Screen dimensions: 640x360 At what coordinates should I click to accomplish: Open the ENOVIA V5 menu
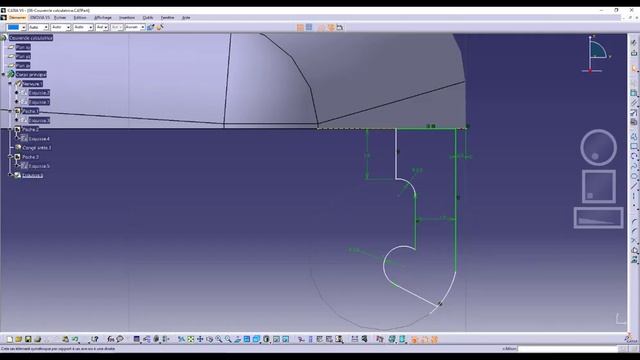coord(40,18)
